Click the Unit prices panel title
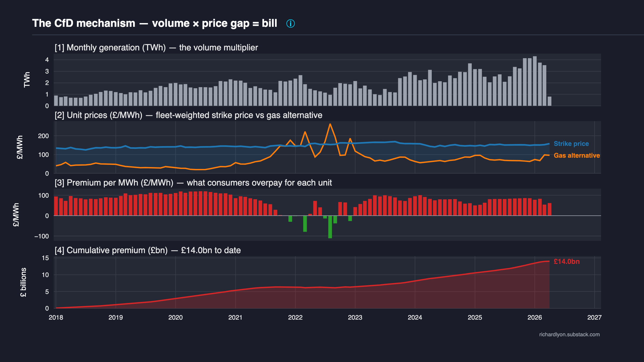This screenshot has height=362, width=644. (188, 115)
